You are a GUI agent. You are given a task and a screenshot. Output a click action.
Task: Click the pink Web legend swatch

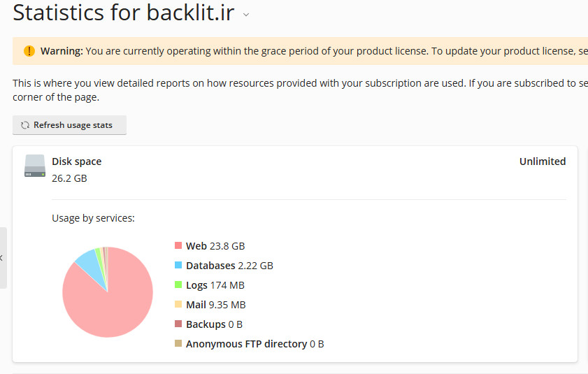pyautogui.click(x=178, y=246)
